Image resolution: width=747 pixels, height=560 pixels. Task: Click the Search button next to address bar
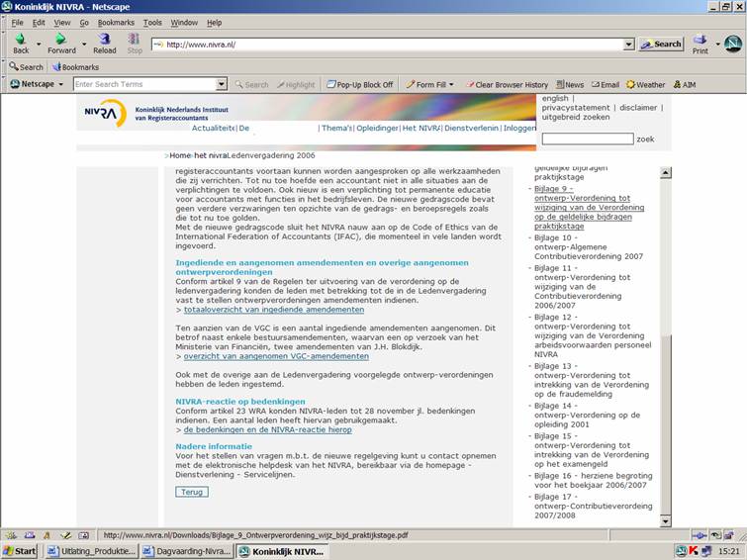(x=661, y=45)
